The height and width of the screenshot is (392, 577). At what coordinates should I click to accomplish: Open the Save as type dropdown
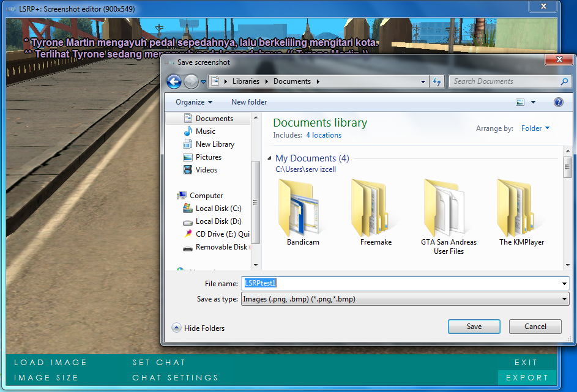pyautogui.click(x=405, y=299)
